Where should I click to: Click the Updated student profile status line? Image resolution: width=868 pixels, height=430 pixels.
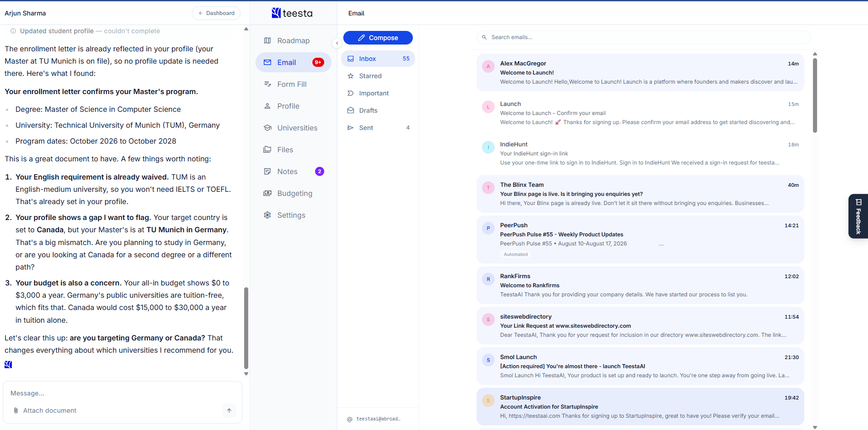click(85, 31)
